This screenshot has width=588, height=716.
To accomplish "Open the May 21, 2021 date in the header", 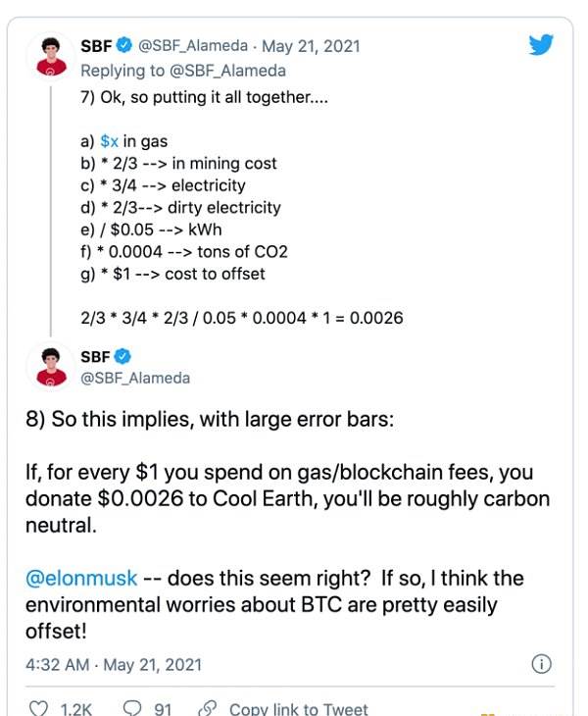I will [x=311, y=46].
